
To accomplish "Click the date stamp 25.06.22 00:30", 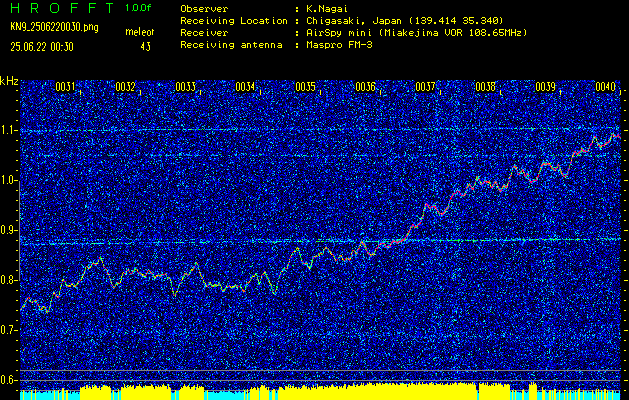I will [42, 47].
